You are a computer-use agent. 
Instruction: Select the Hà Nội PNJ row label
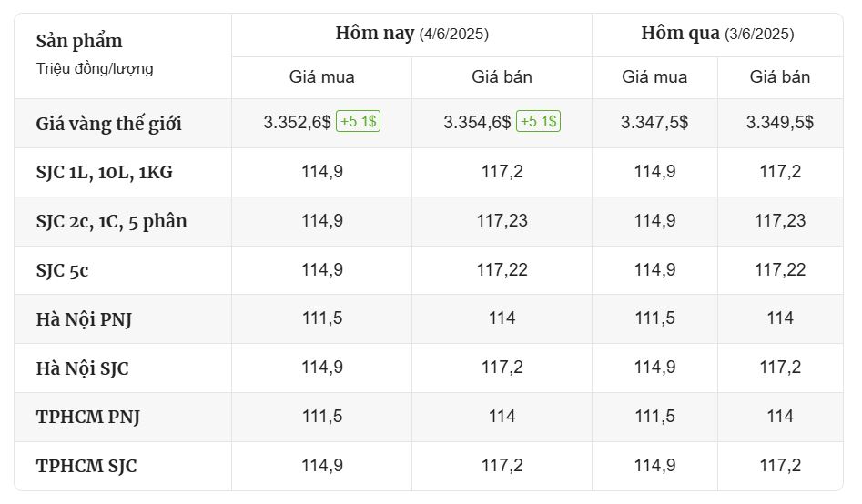click(x=84, y=319)
